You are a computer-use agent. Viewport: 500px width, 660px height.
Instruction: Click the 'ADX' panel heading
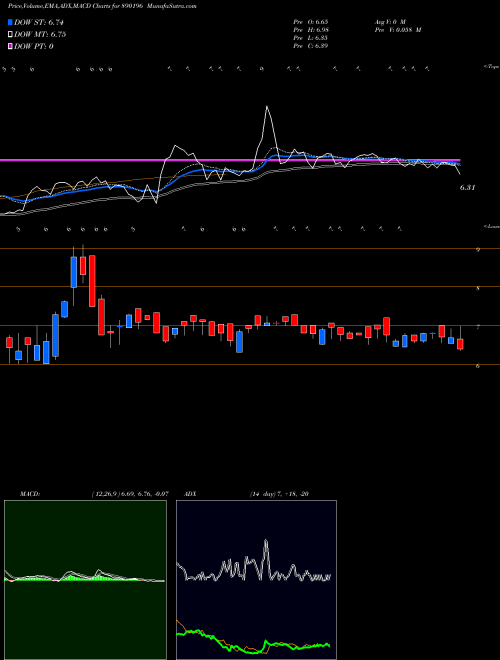[x=190, y=494]
